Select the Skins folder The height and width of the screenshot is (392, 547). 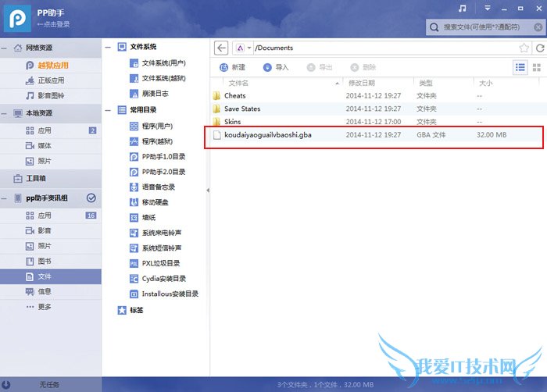[x=378, y=122]
